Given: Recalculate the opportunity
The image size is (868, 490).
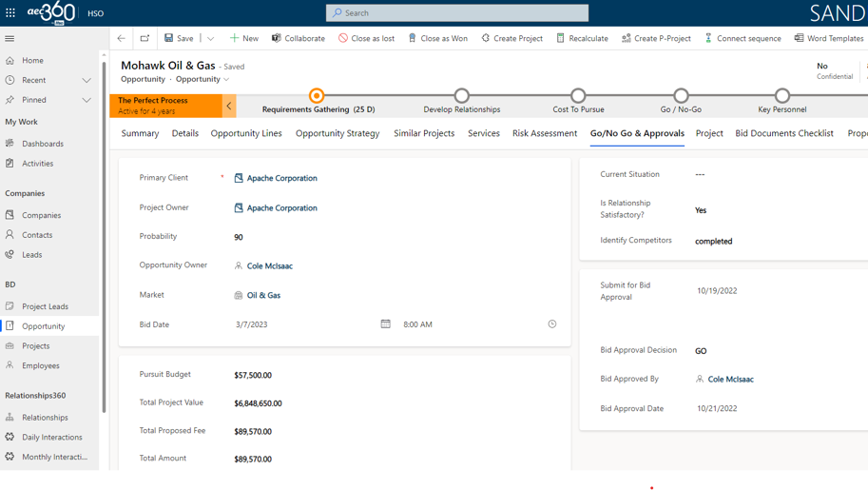Looking at the screenshot, I should click(x=582, y=38).
